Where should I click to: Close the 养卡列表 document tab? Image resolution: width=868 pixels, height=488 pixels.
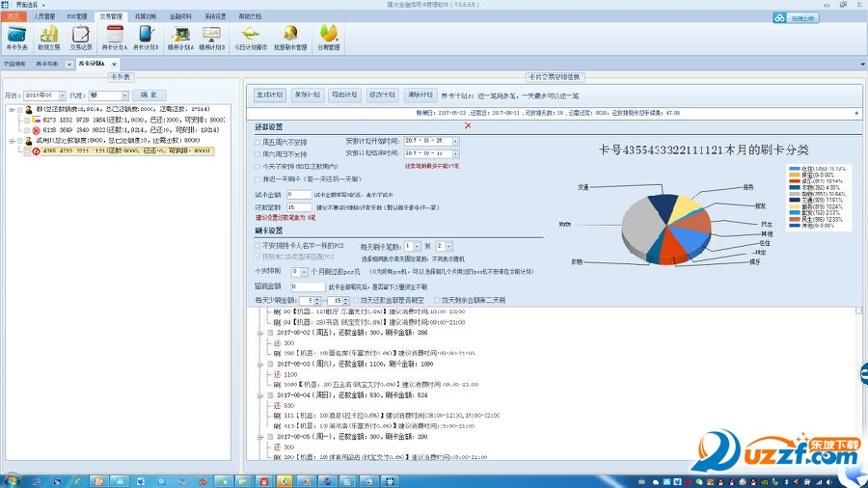[69, 65]
